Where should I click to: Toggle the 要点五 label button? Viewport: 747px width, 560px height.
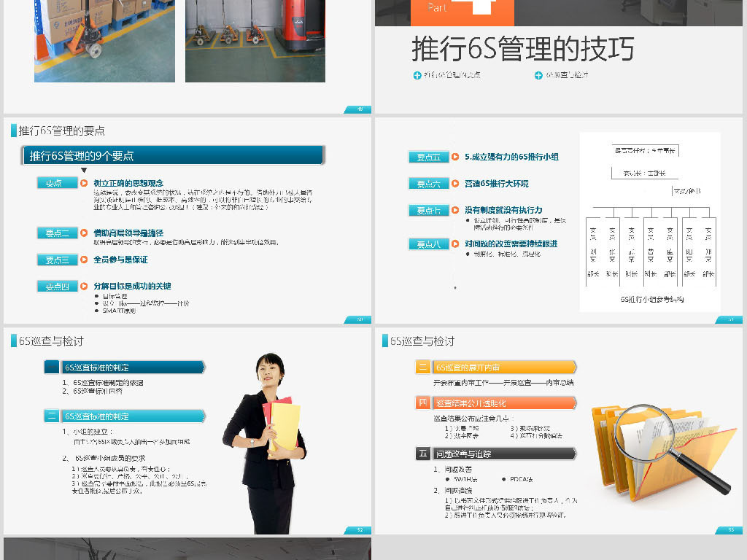coord(429,157)
